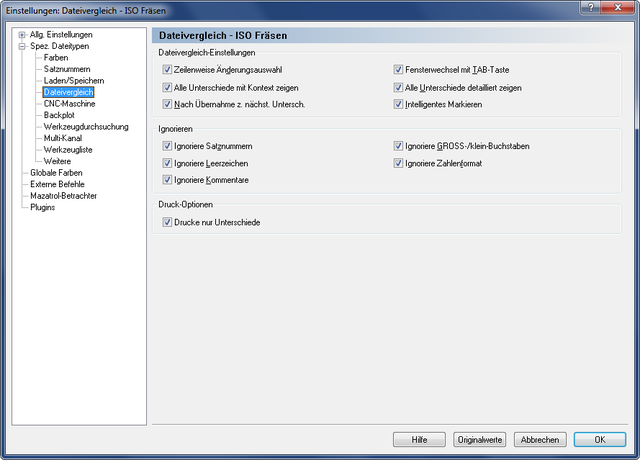
Task: Open Mazatrol-Betrachter settings
Action: pyautogui.click(x=63, y=196)
